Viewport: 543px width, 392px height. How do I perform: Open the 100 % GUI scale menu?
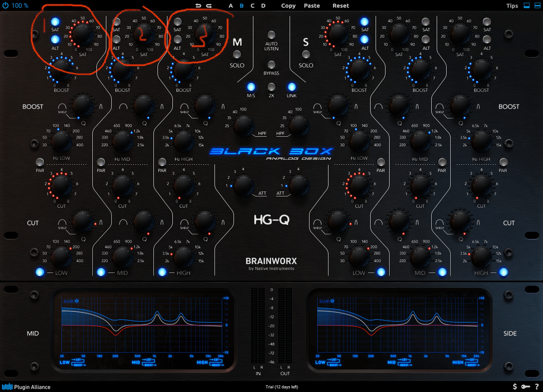click(20, 5)
